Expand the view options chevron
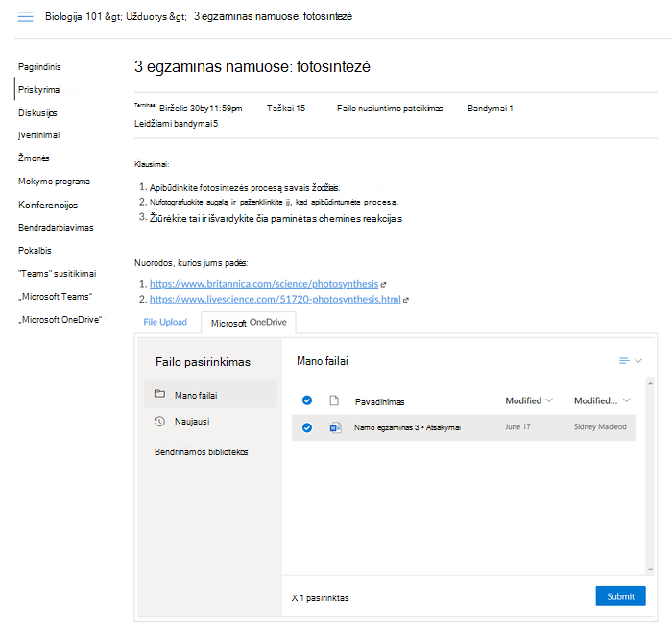The height and width of the screenshot is (631, 672). (638, 361)
